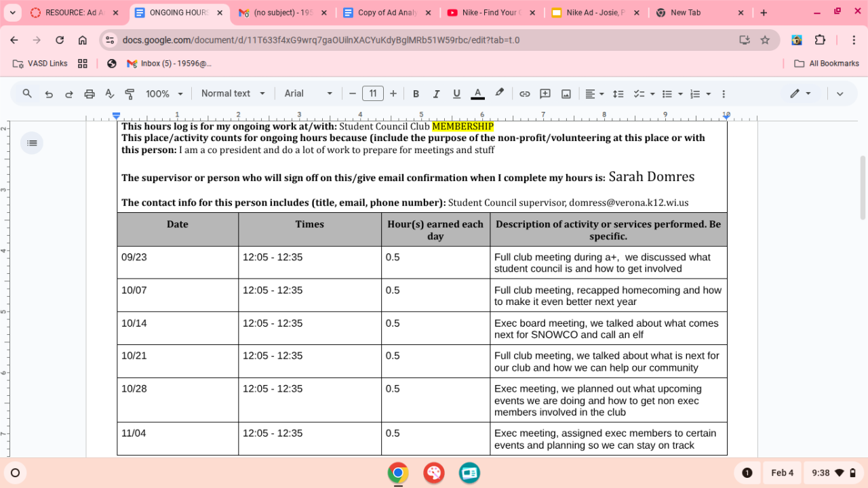868x488 pixels.
Task: Open the document outline sidebar icon
Action: [32, 143]
